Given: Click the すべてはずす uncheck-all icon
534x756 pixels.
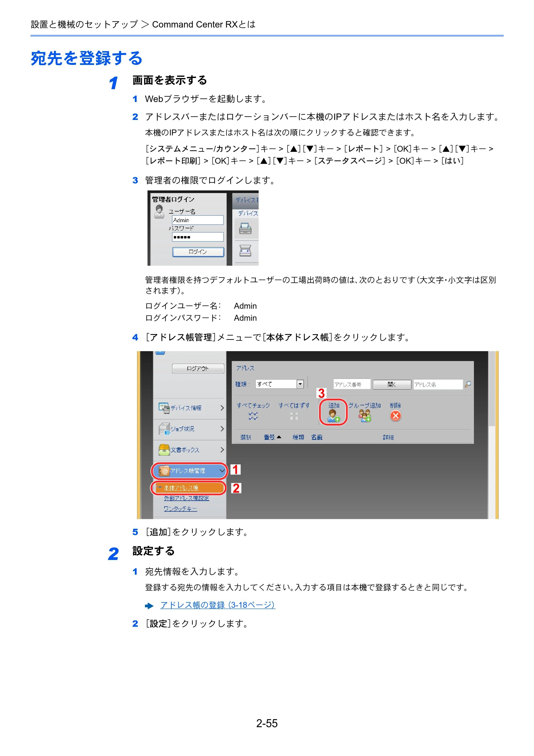Looking at the screenshot, I should point(294,416).
